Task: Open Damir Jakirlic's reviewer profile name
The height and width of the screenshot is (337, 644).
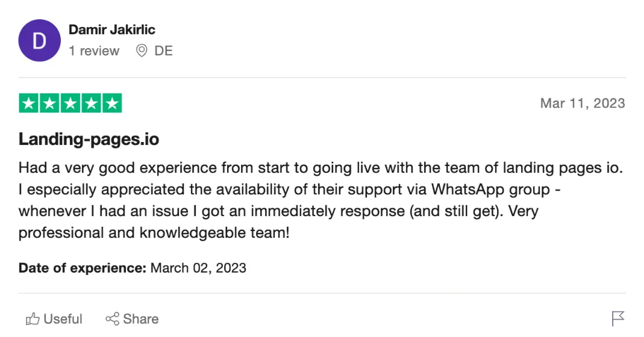Action: [112, 29]
